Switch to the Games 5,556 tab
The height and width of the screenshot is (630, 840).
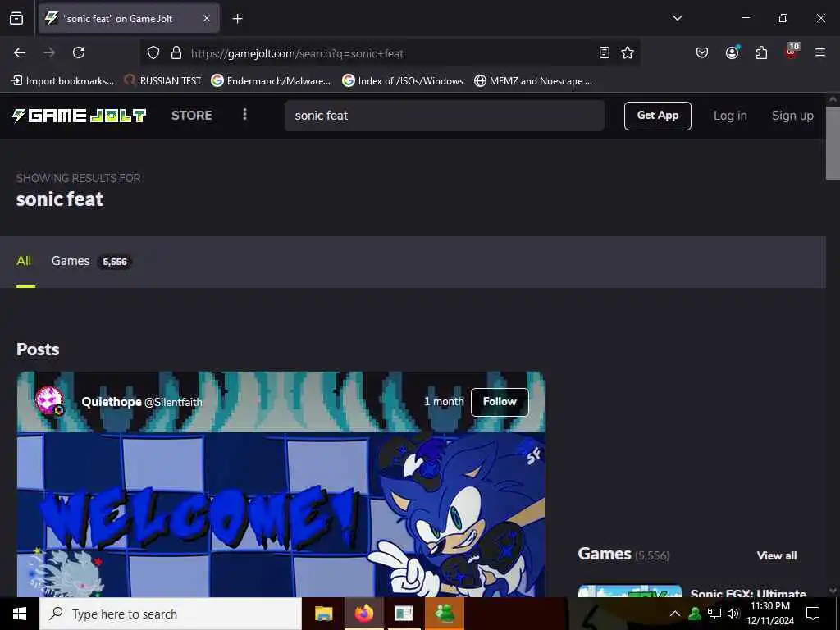[92, 262]
